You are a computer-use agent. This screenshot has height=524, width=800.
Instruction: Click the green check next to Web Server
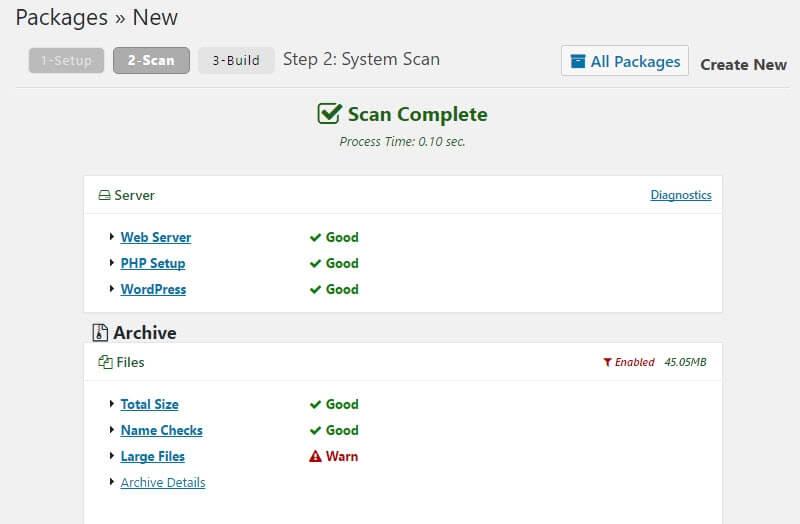(x=315, y=238)
